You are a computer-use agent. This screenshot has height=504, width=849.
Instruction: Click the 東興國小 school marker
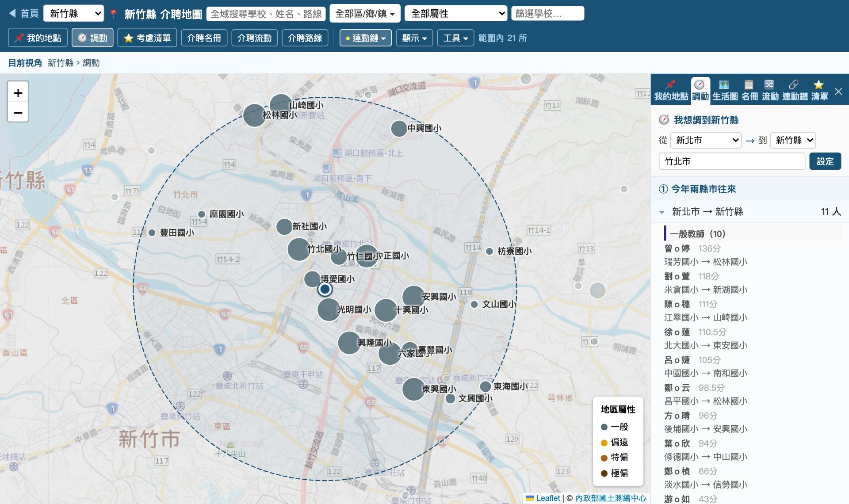coord(413,389)
